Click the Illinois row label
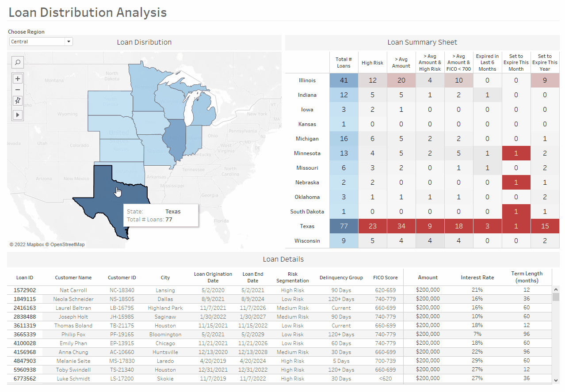Viewport: 565px width, 392px height. pos(307,80)
